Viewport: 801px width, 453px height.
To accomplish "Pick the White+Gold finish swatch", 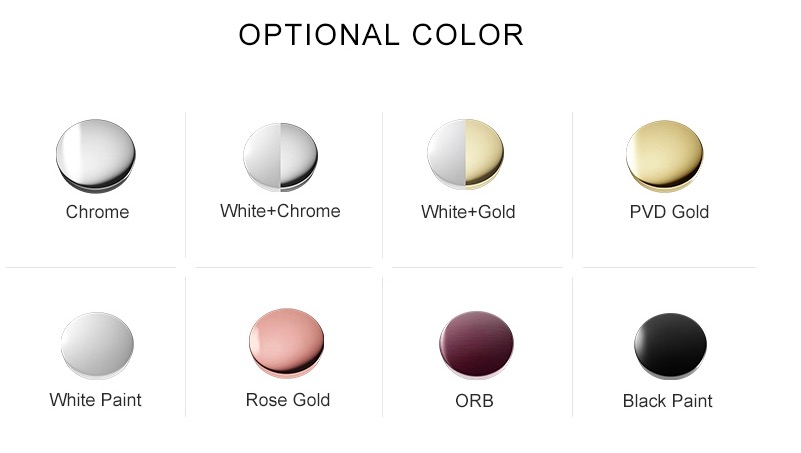I will pos(465,154).
